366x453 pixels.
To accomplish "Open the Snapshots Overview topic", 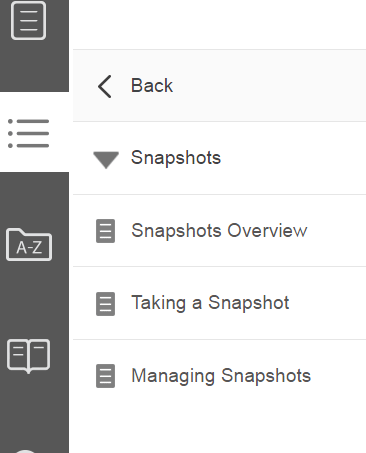I will 219,230.
